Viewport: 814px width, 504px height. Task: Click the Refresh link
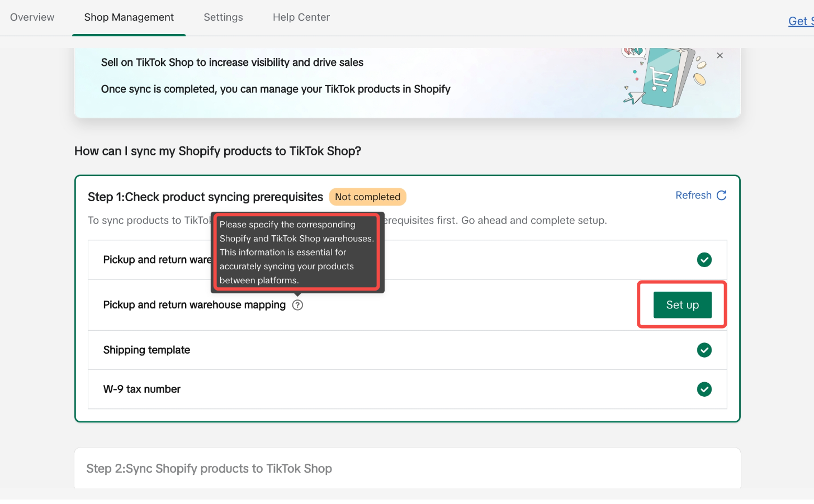pyautogui.click(x=693, y=195)
